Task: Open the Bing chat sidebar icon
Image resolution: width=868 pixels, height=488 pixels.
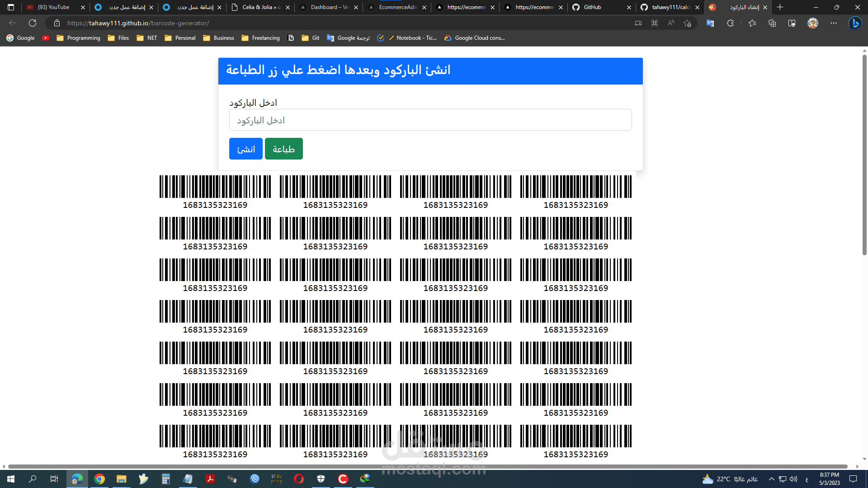Action: 854,23
